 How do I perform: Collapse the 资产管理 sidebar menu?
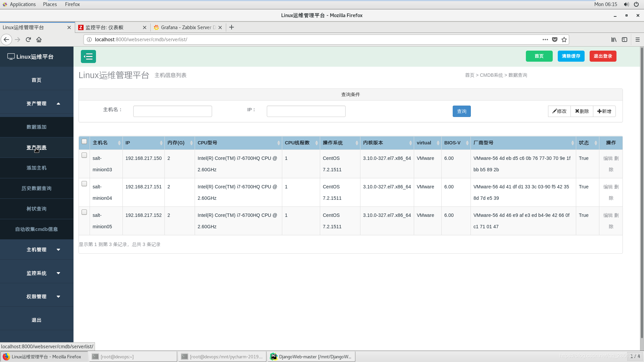(37, 104)
